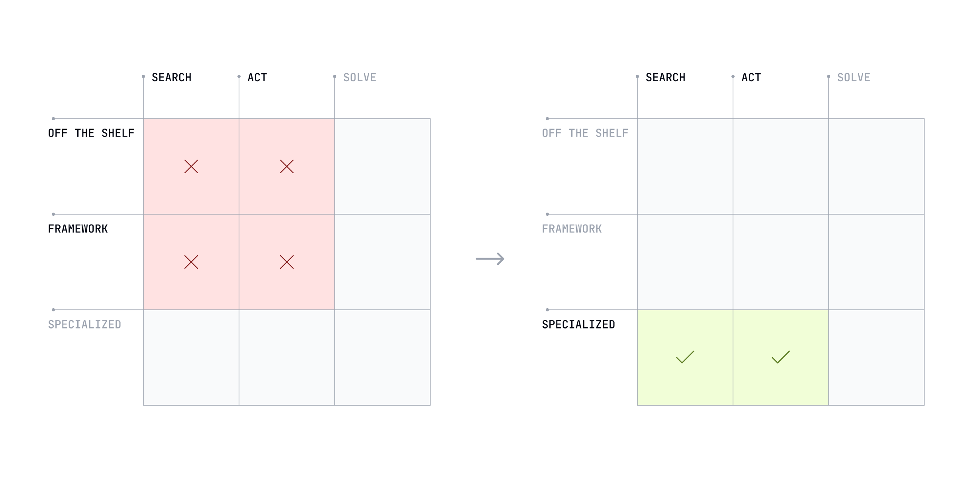Select the SEARCH column header in right grid

pos(666,77)
